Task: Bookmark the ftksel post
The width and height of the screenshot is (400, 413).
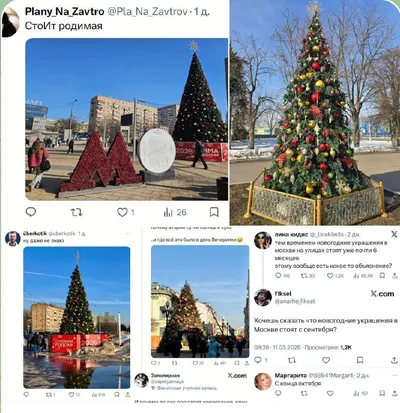Action: pyautogui.click(x=360, y=360)
